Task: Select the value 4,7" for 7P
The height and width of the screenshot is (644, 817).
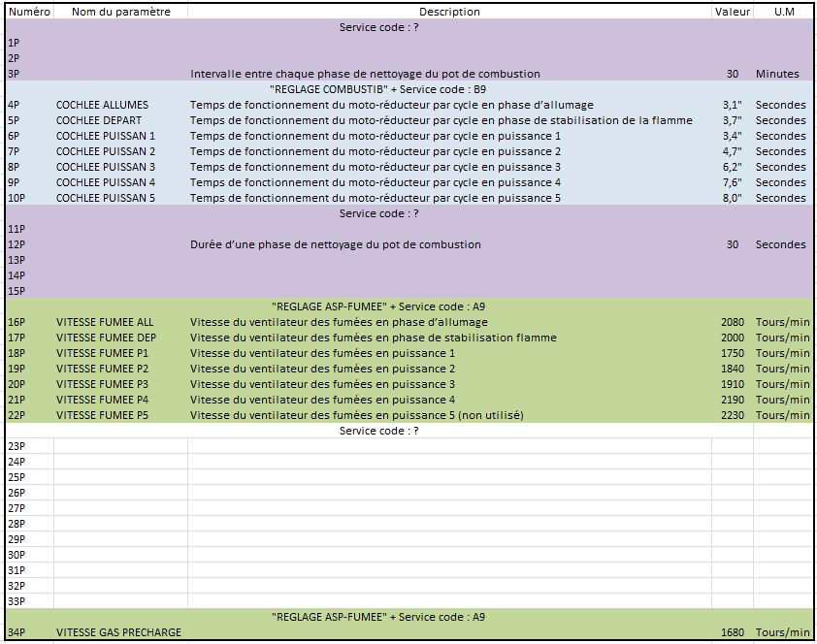Action: coord(732,151)
